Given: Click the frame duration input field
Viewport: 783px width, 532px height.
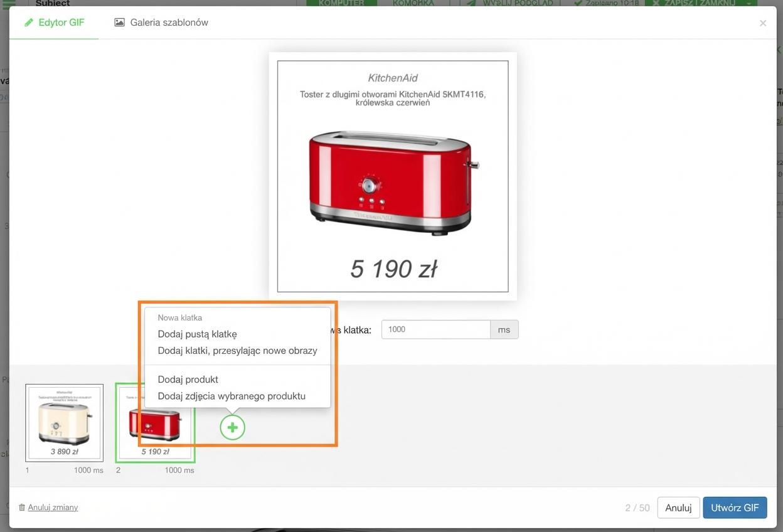Looking at the screenshot, I should (x=436, y=329).
